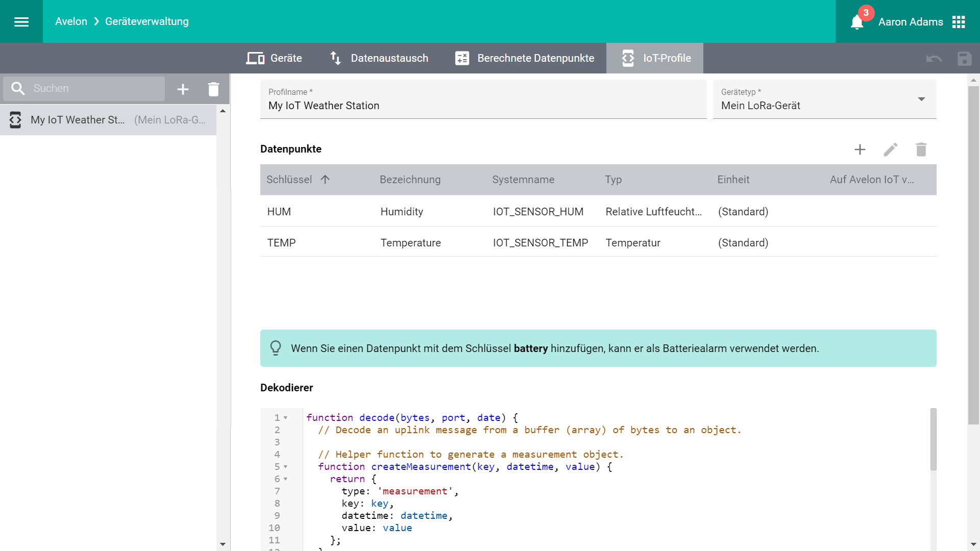Open the hamburger main menu
Image resolution: width=980 pixels, height=551 pixels.
coord(21,21)
